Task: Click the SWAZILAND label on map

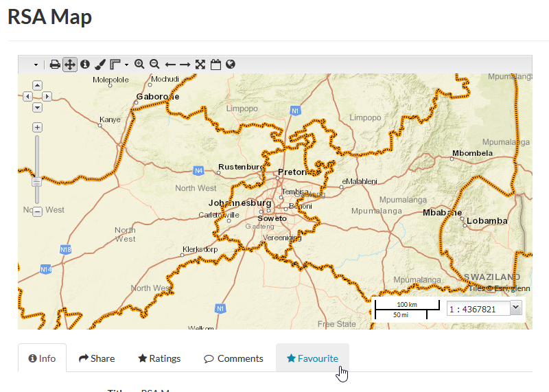Action: (492, 277)
